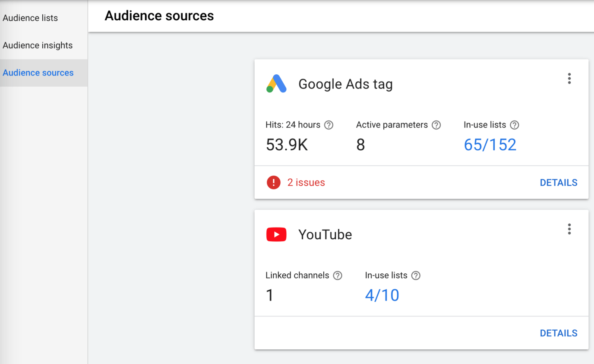594x364 pixels.
Task: Click the Active parameters label
Action: point(392,125)
